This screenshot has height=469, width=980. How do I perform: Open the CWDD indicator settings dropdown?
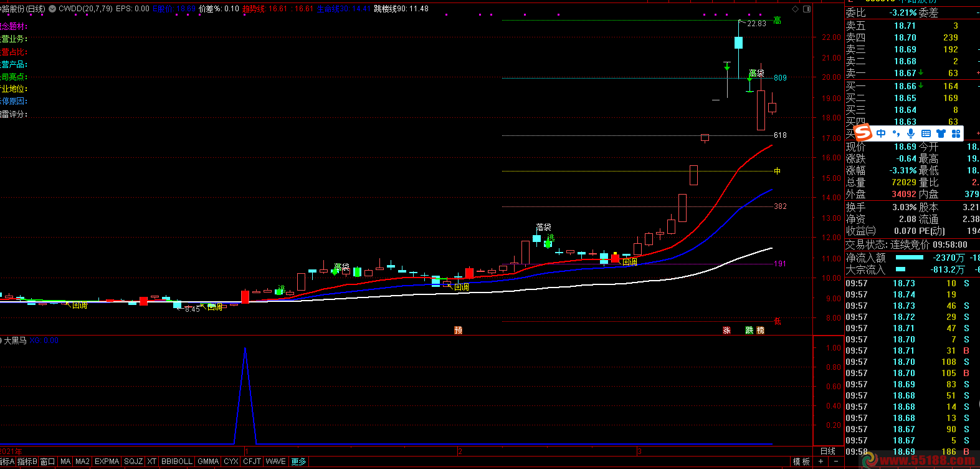pyautogui.click(x=52, y=9)
